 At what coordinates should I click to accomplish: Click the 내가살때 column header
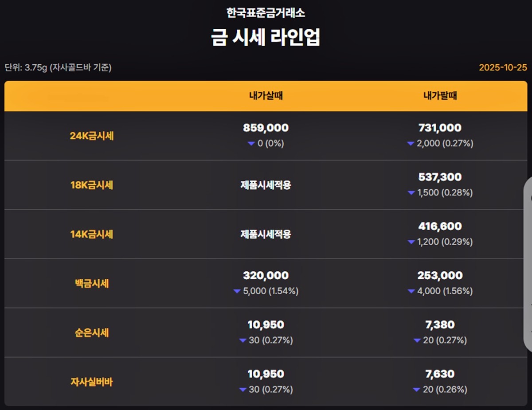(266, 96)
